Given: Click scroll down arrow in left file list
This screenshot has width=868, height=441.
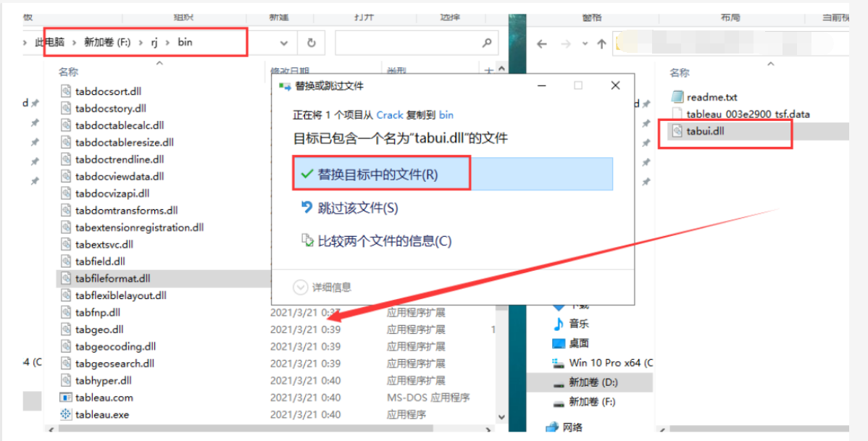Looking at the screenshot, I should [x=501, y=417].
